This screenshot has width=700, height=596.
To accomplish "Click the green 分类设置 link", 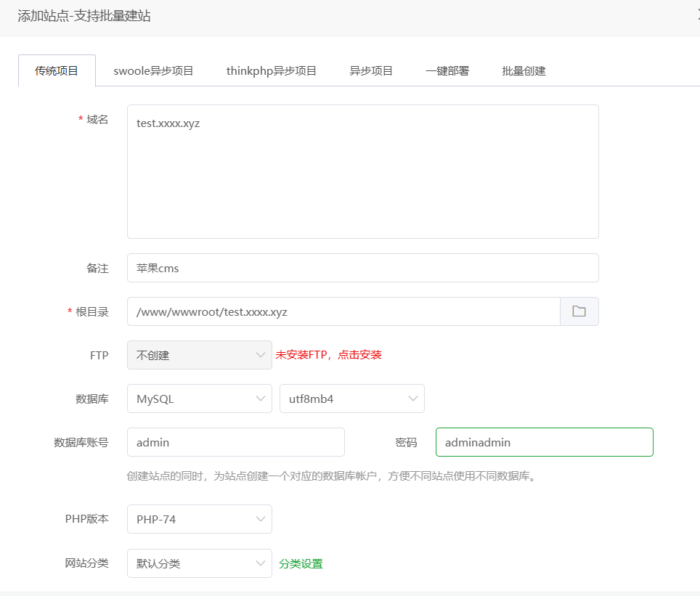I will pyautogui.click(x=301, y=564).
